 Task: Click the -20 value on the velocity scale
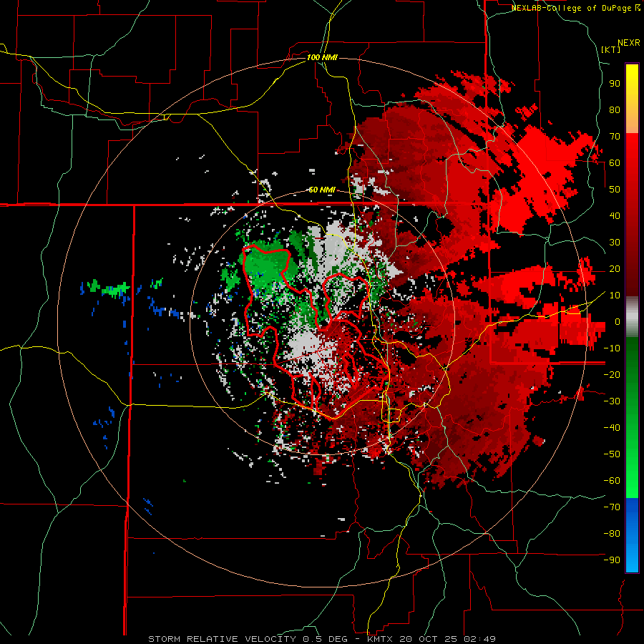pyautogui.click(x=612, y=374)
